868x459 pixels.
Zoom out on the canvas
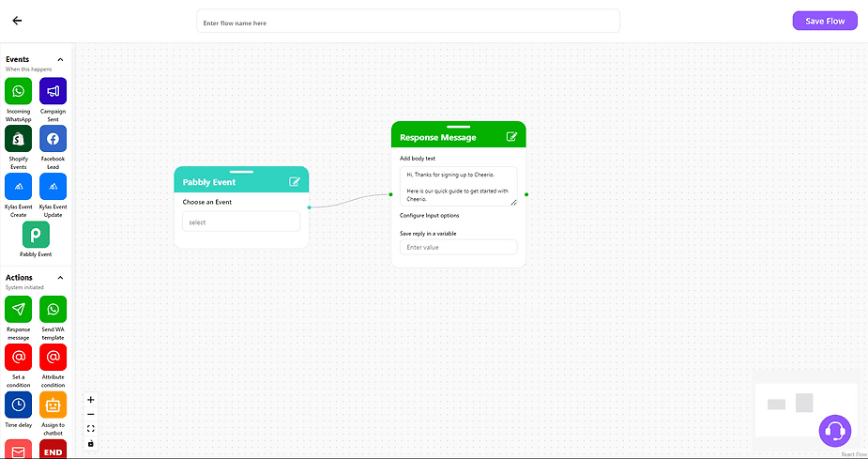pos(91,414)
